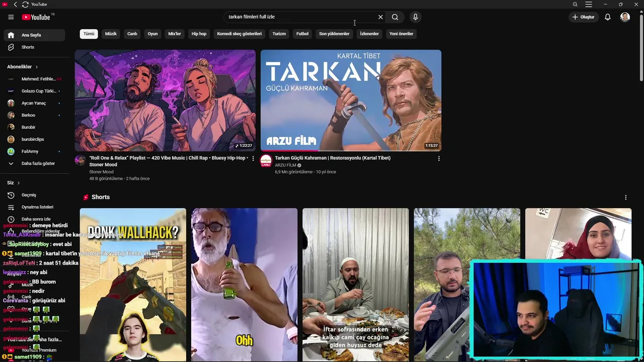Select the Müzik filter chip
This screenshot has height=362, width=644.
click(111, 34)
